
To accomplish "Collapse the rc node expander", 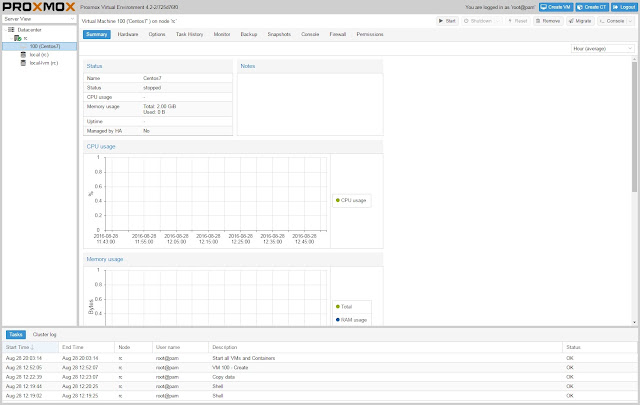I will (x=11, y=38).
